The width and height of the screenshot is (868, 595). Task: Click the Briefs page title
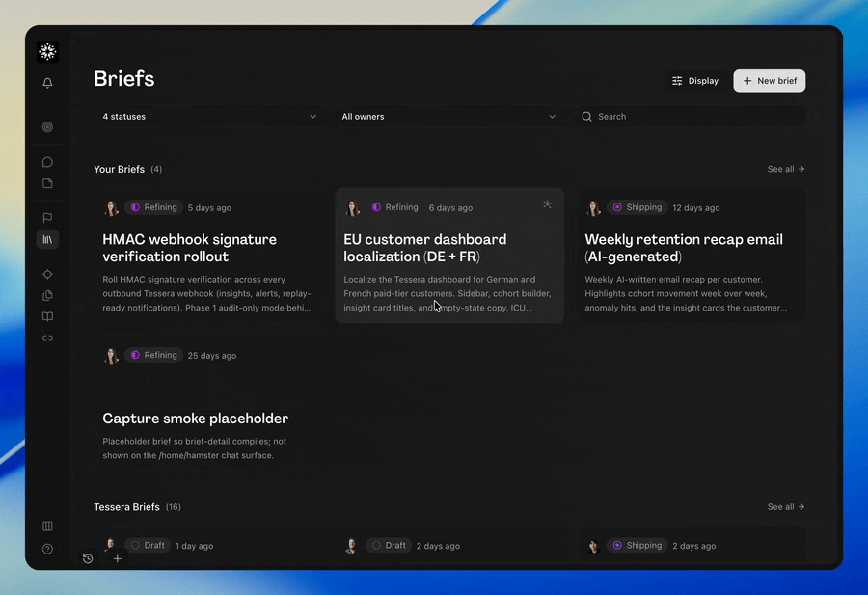click(124, 79)
